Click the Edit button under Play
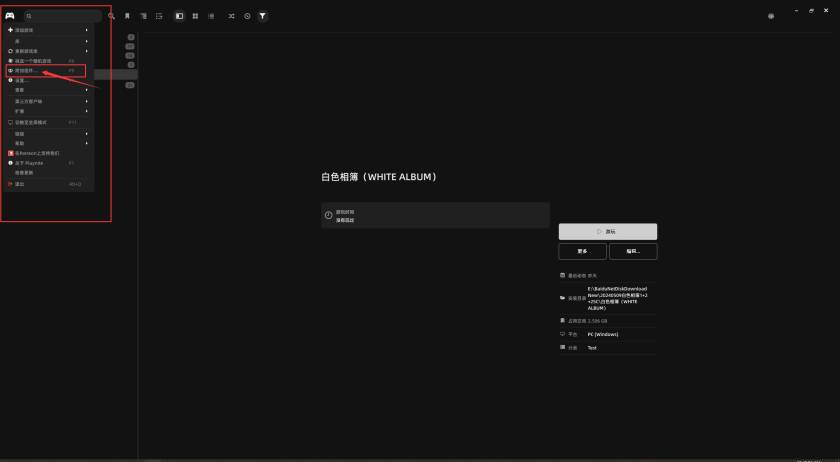This screenshot has width=840, height=462. pos(632,251)
